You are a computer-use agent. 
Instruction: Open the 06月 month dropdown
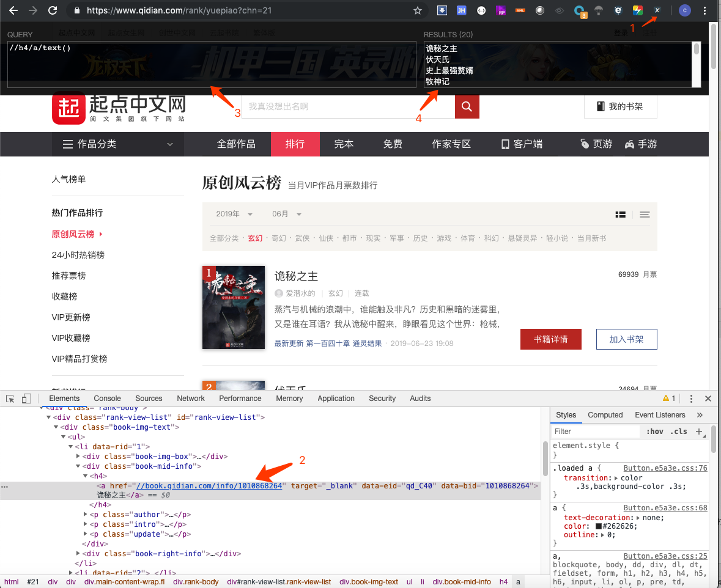click(x=286, y=215)
